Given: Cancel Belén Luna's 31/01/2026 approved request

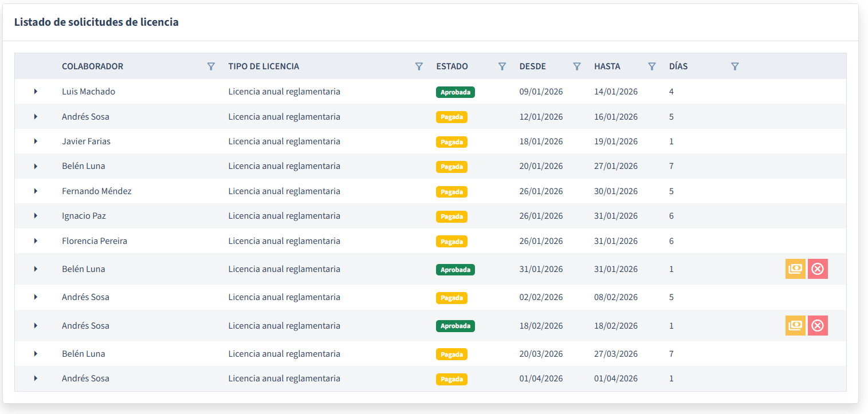Looking at the screenshot, I should [x=818, y=269].
